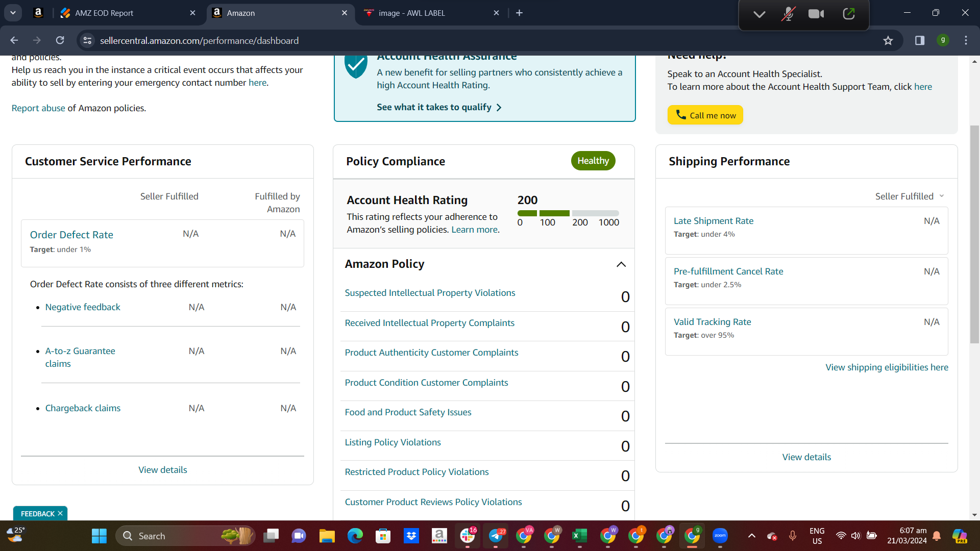Open the Valid Tracking Rate link
The width and height of the screenshot is (980, 551).
[x=712, y=322]
